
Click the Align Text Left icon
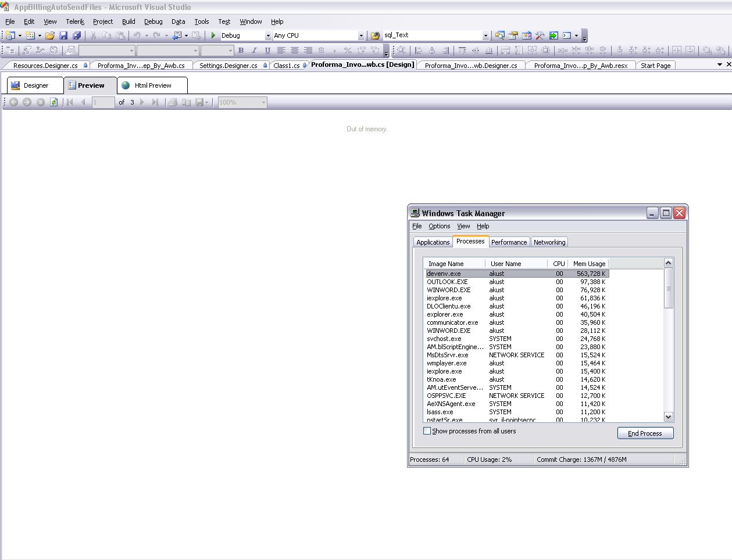pyautogui.click(x=281, y=51)
